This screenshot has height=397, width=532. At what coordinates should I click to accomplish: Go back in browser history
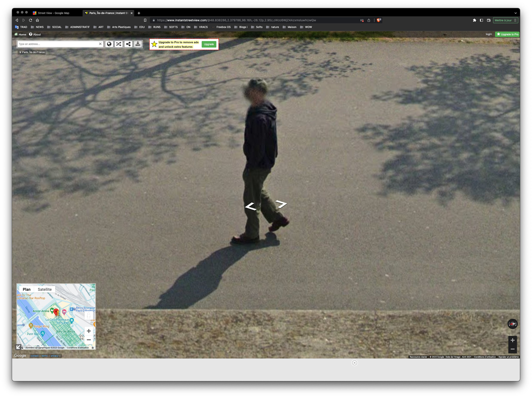click(17, 20)
